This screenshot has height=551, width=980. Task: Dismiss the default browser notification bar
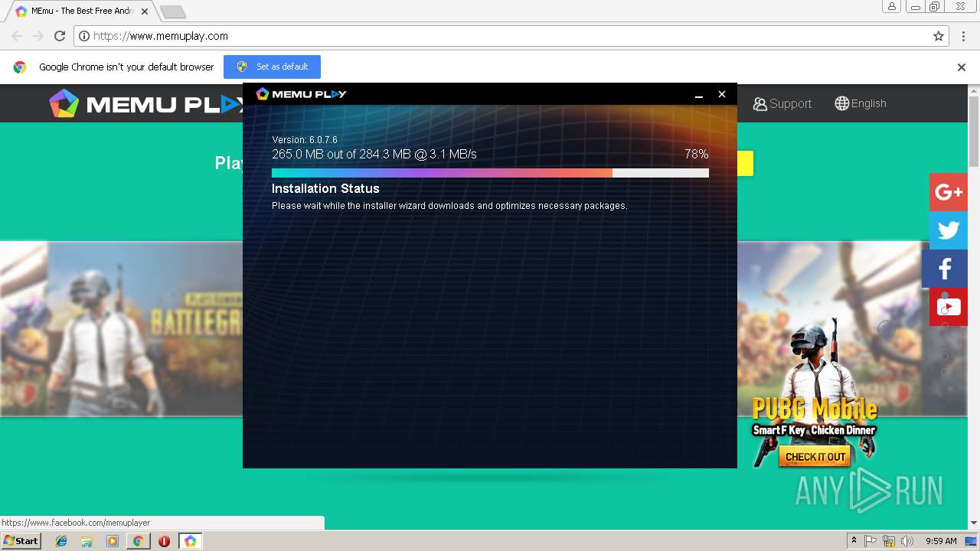962,67
